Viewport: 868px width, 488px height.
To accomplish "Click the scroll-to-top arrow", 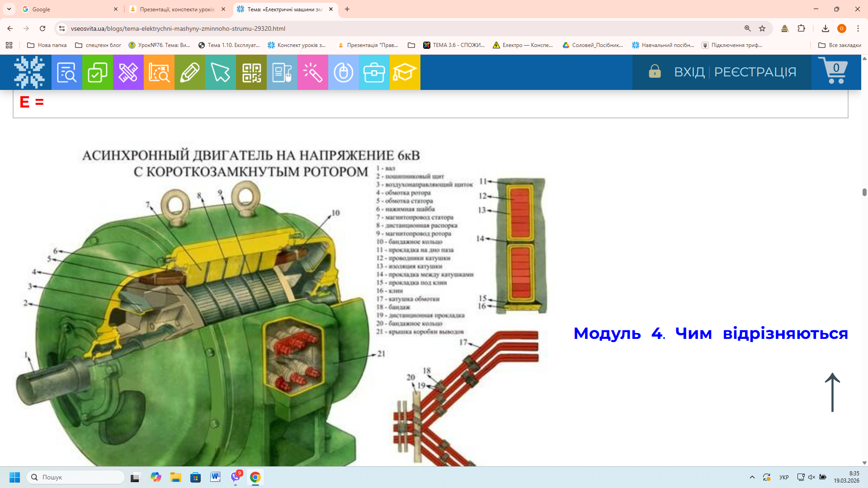I will pyautogui.click(x=832, y=392).
